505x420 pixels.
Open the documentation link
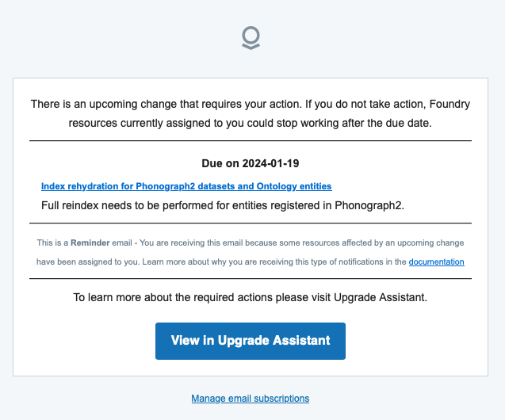click(436, 262)
